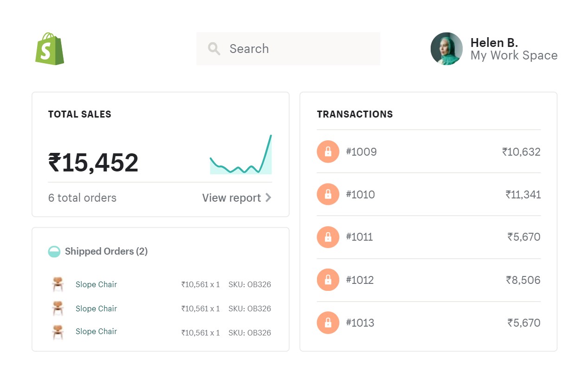The image size is (588, 381).
Task: Open the third Slope Chair product link
Action: 96,331
